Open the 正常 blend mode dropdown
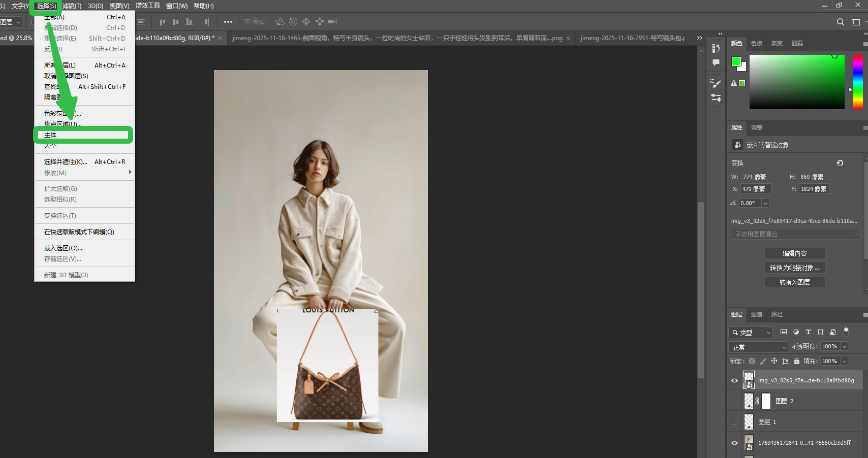Screen dimensions: 868x458 click(759, 347)
